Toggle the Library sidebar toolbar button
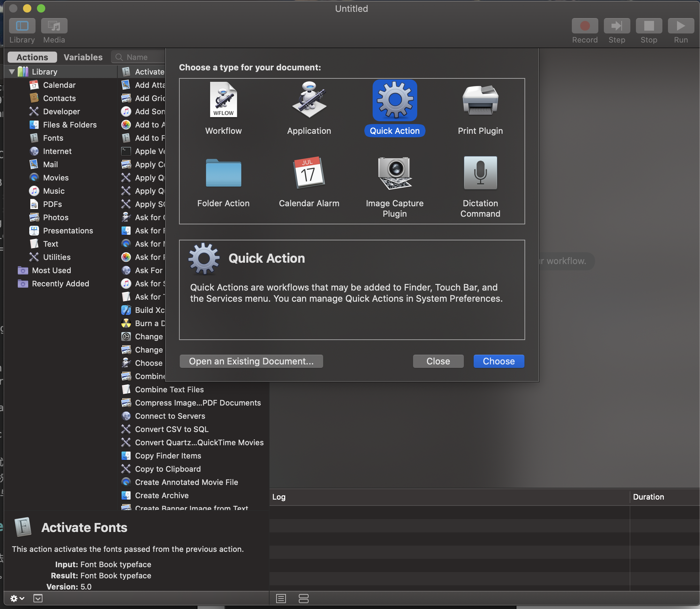This screenshot has width=700, height=609. point(22,26)
